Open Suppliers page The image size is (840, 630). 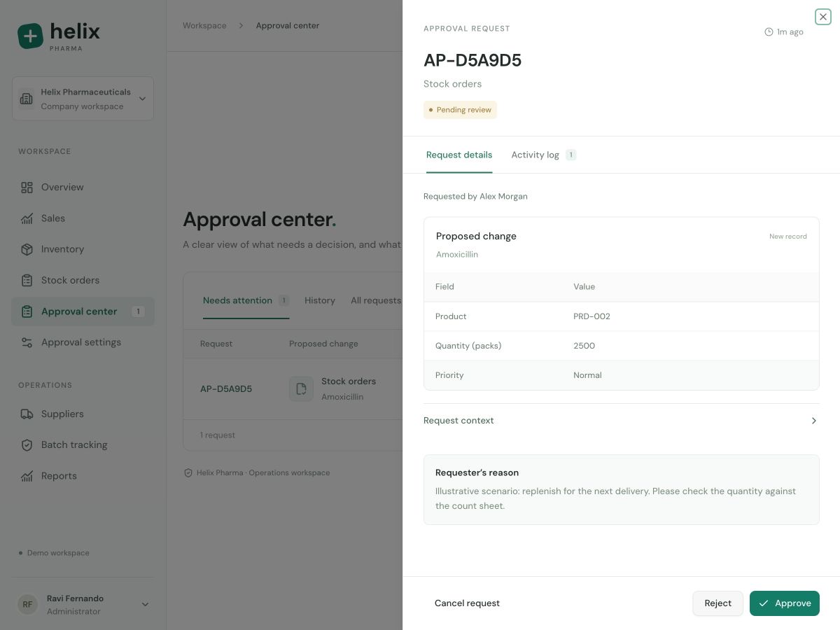83,414
